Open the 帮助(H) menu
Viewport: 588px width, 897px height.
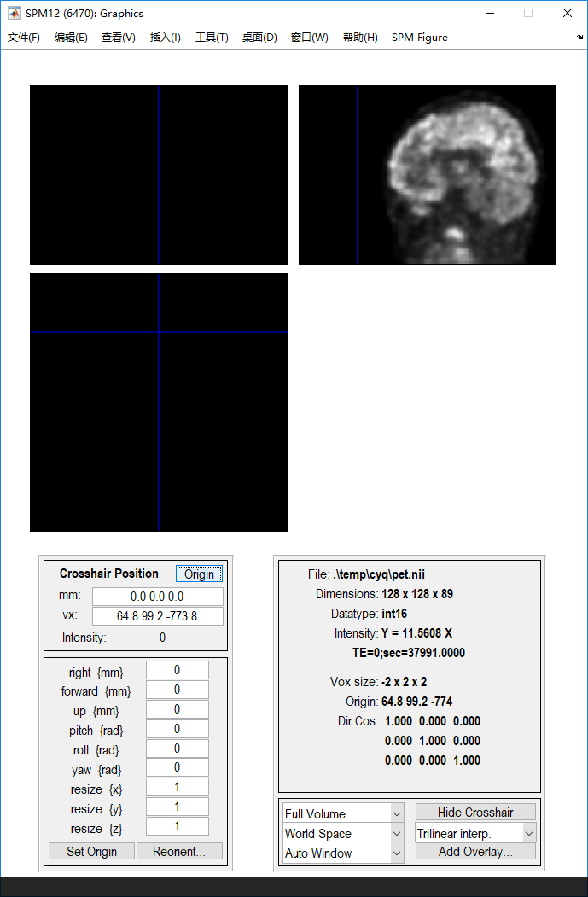coord(360,38)
